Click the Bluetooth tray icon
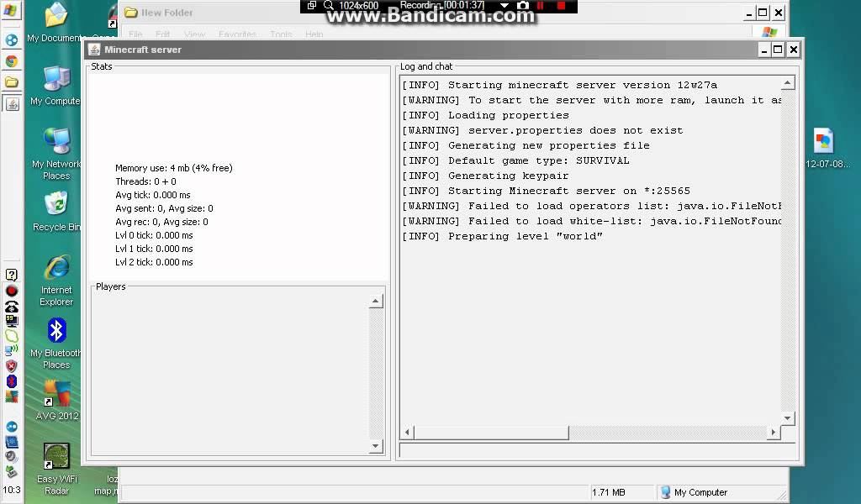The width and height of the screenshot is (861, 504). 11,381
